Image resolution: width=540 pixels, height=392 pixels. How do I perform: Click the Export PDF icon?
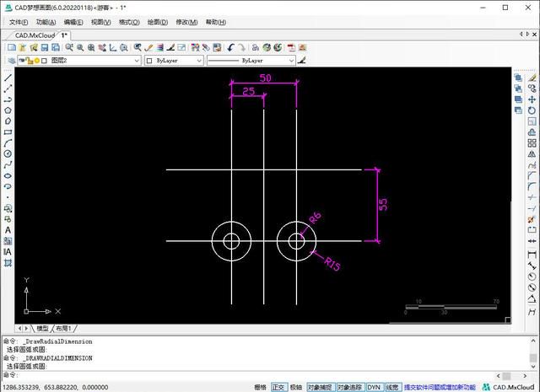[291, 47]
